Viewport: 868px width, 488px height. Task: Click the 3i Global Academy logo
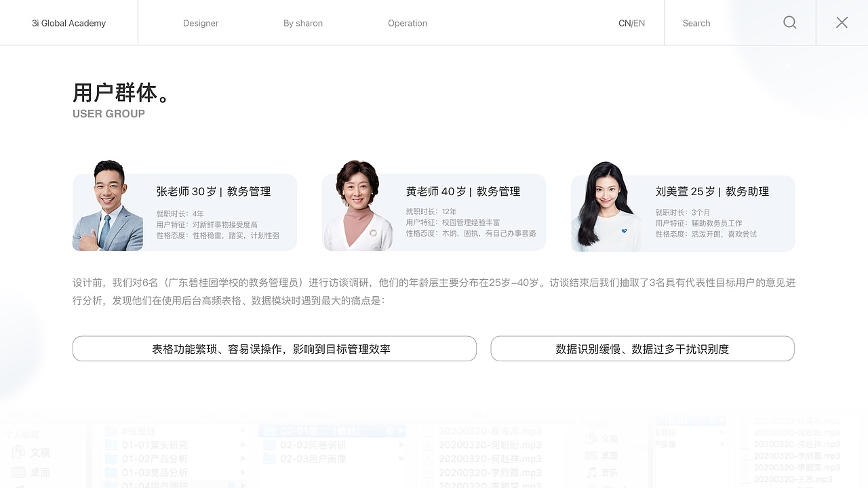click(x=68, y=22)
